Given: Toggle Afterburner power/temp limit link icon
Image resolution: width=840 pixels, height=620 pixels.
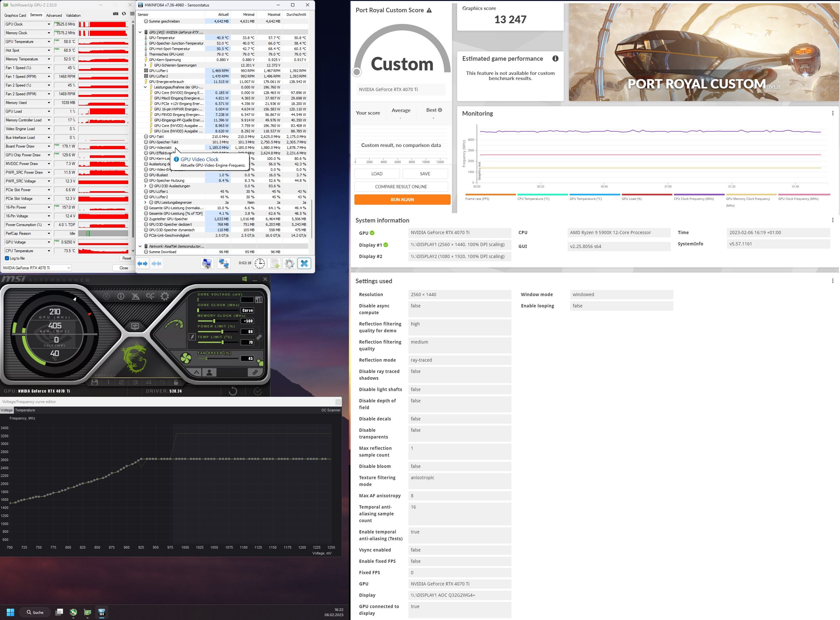Looking at the screenshot, I should (259, 337).
